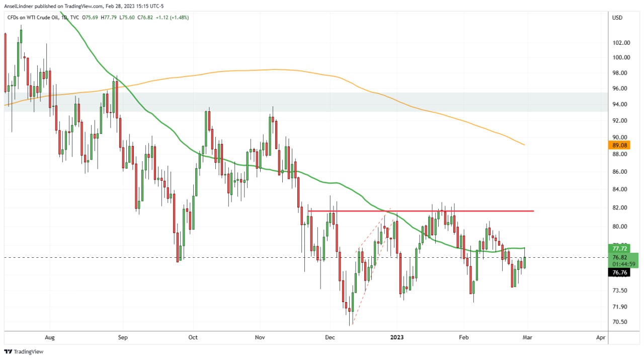Screen dimensions: 644x359
Task: Click the 84.00 price axis label
Action: 620,189
